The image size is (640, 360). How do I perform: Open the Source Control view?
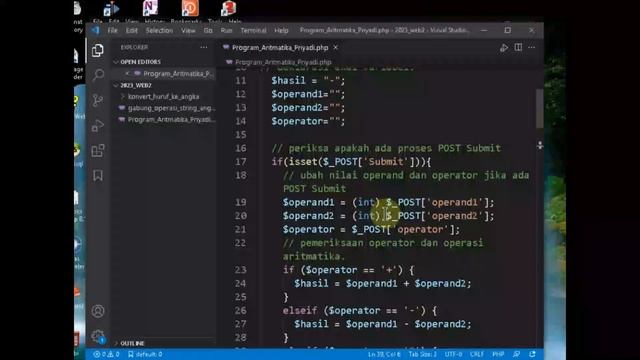click(98, 100)
